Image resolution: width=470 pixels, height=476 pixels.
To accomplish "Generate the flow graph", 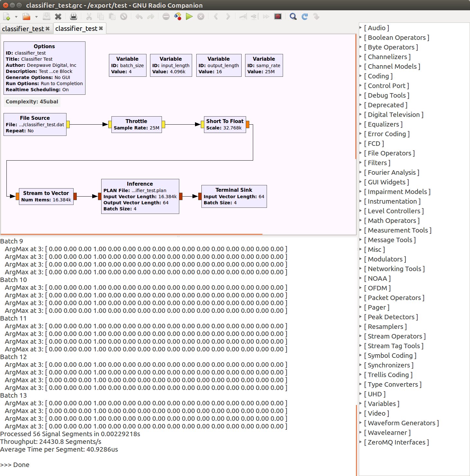I will click(x=178, y=17).
